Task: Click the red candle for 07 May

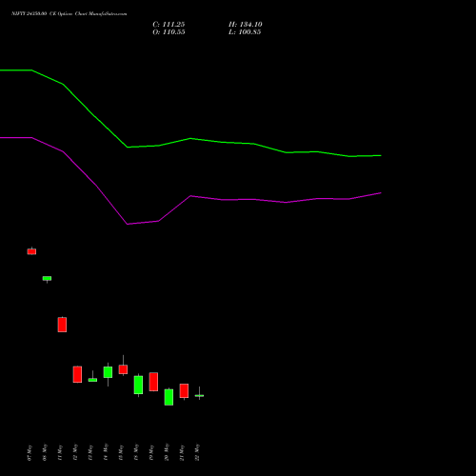Action: [31, 251]
